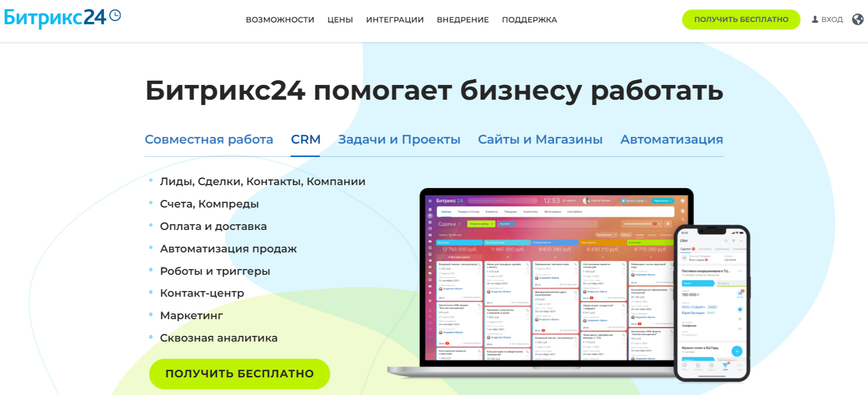Click 'Автоматизация продаж' list item

(228, 249)
